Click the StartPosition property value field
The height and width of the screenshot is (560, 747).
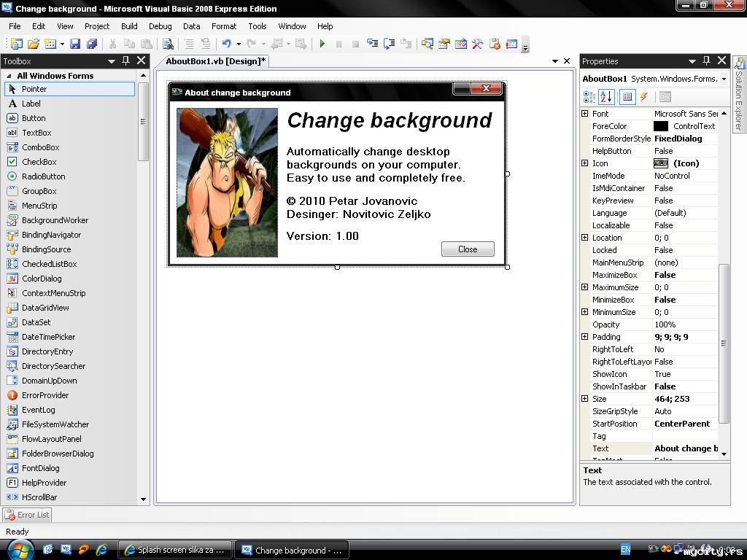(686, 424)
